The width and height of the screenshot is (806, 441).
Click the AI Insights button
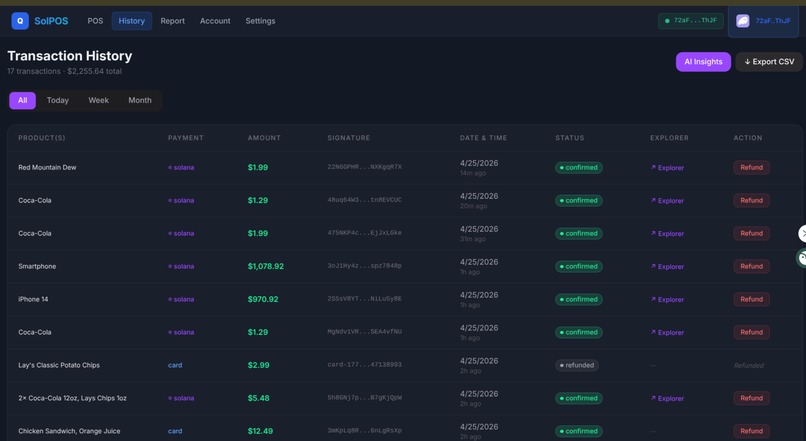tap(703, 62)
